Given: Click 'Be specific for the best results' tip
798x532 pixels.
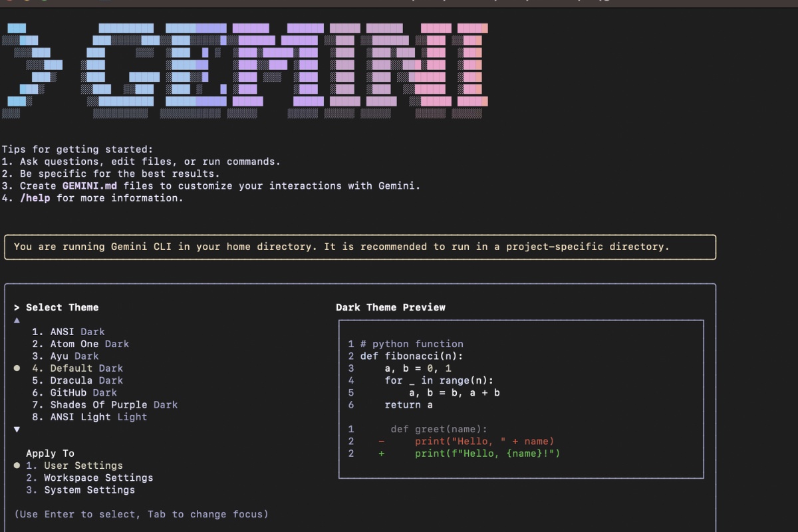Looking at the screenshot, I should tap(110, 174).
